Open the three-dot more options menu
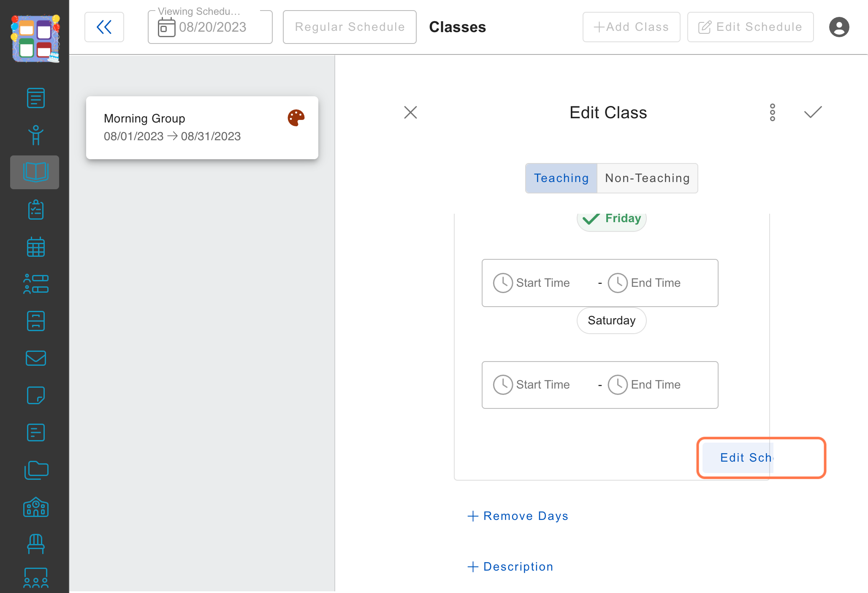Viewport: 868px width, 593px height. (772, 112)
